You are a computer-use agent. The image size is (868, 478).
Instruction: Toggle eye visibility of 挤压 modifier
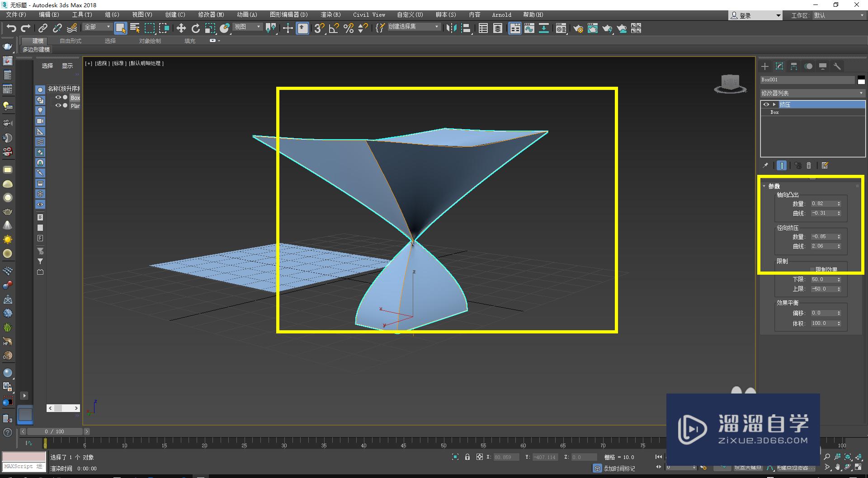pyautogui.click(x=766, y=104)
